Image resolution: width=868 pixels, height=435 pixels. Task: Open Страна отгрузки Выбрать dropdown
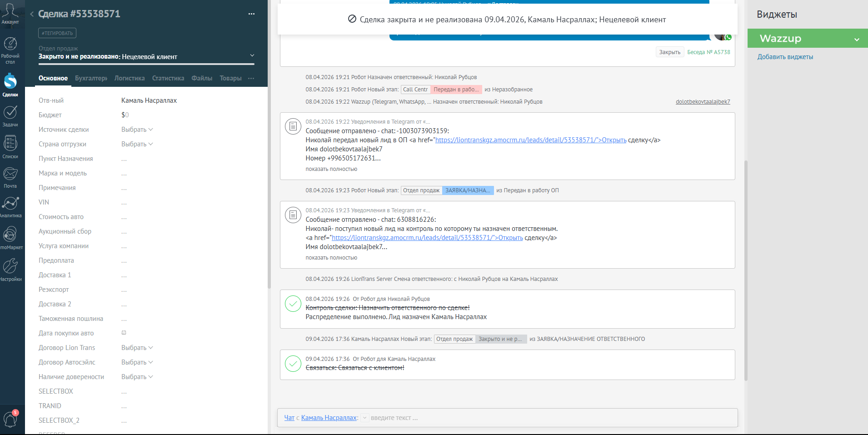(137, 144)
